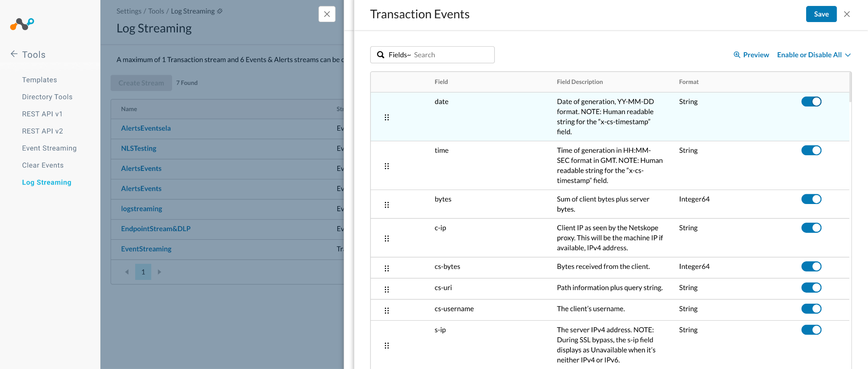Click Tools in the breadcrumb
Image resolution: width=868 pixels, height=369 pixels.
coord(156,11)
